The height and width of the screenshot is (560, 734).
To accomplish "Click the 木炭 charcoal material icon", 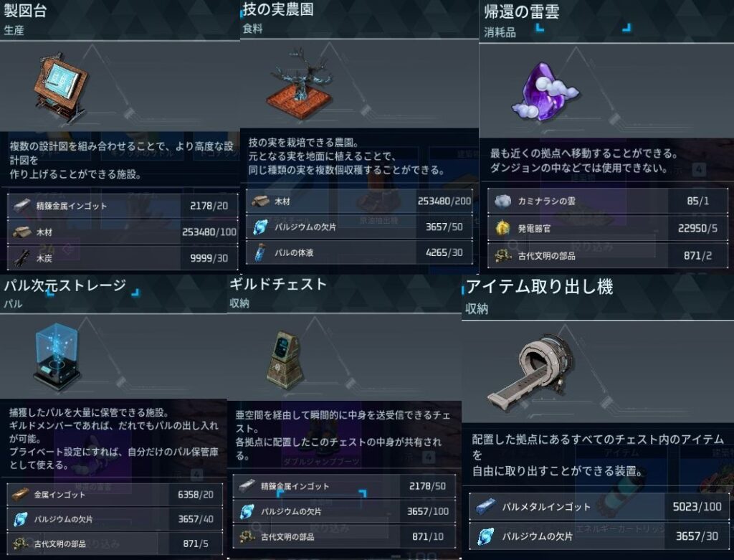I will [x=22, y=258].
